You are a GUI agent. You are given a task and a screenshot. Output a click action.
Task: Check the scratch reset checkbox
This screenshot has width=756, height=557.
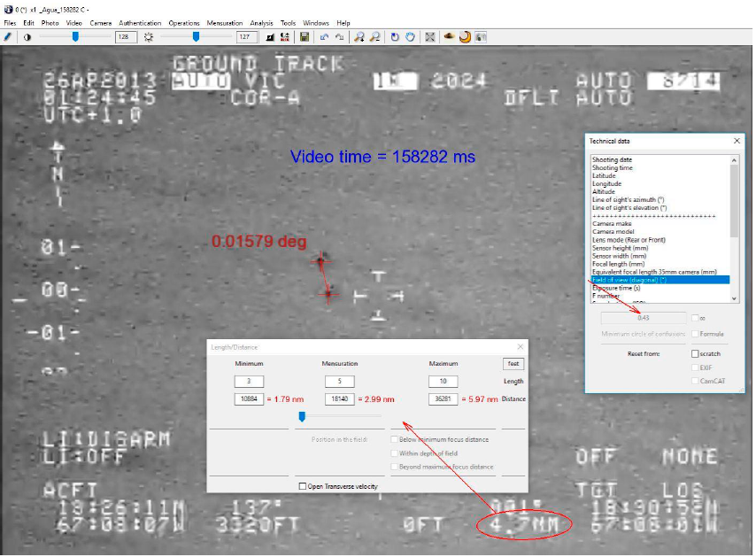[x=695, y=353]
